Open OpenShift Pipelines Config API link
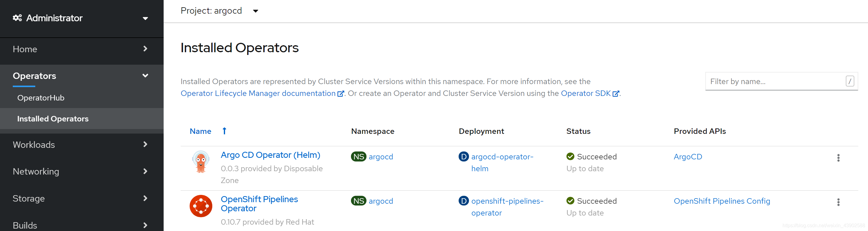The image size is (868, 231). 722,201
